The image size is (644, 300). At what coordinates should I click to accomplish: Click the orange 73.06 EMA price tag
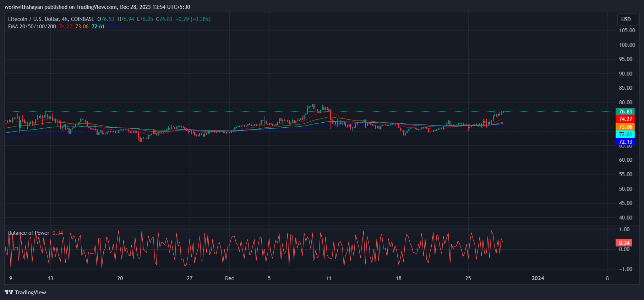click(x=625, y=127)
